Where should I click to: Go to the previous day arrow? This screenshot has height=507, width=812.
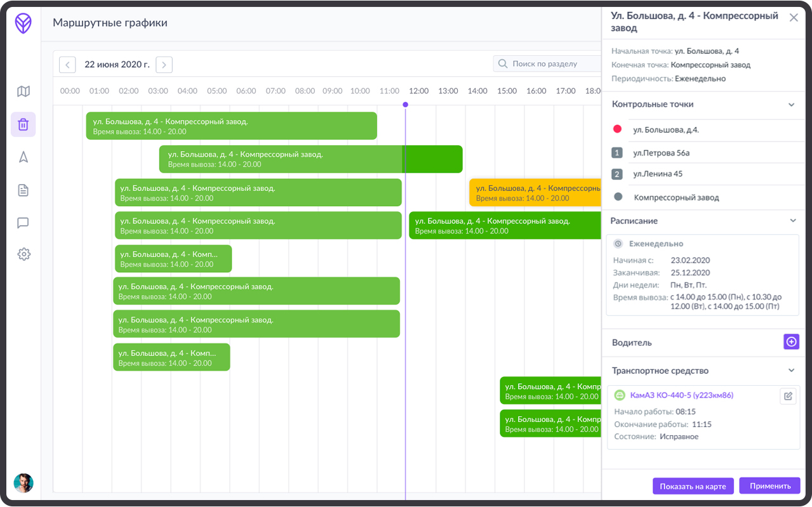(x=67, y=65)
